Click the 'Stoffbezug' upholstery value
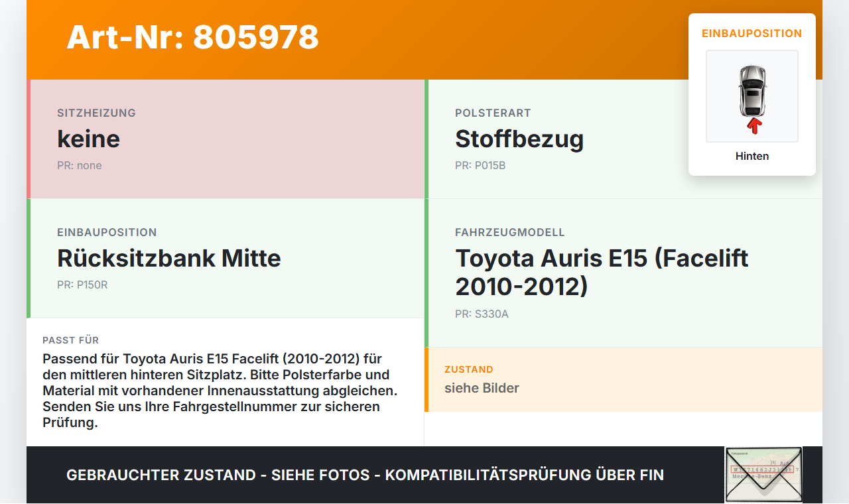The image size is (849, 504). click(519, 139)
